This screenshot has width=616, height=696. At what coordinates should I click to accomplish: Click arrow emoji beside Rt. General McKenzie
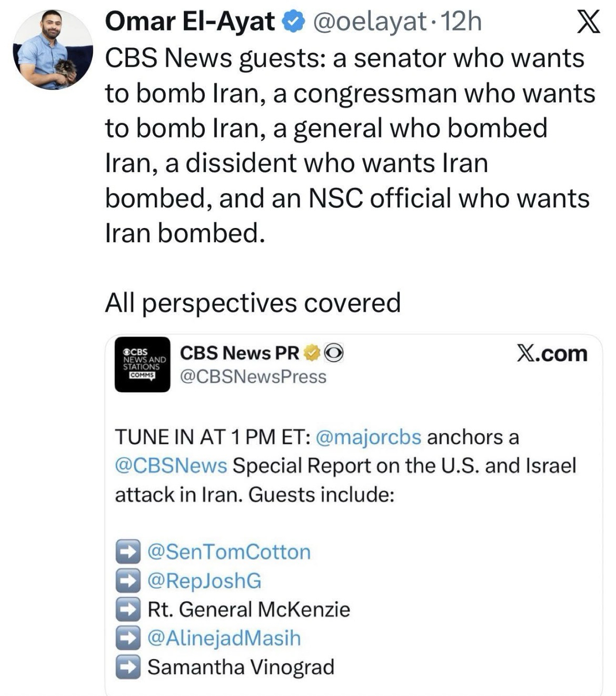coord(128,609)
